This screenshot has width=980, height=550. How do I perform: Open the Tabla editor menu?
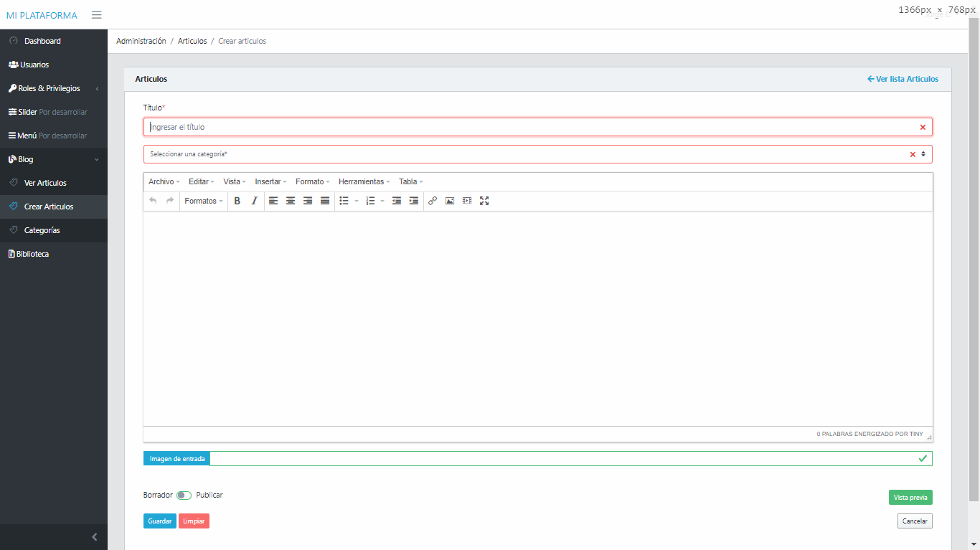pos(411,182)
